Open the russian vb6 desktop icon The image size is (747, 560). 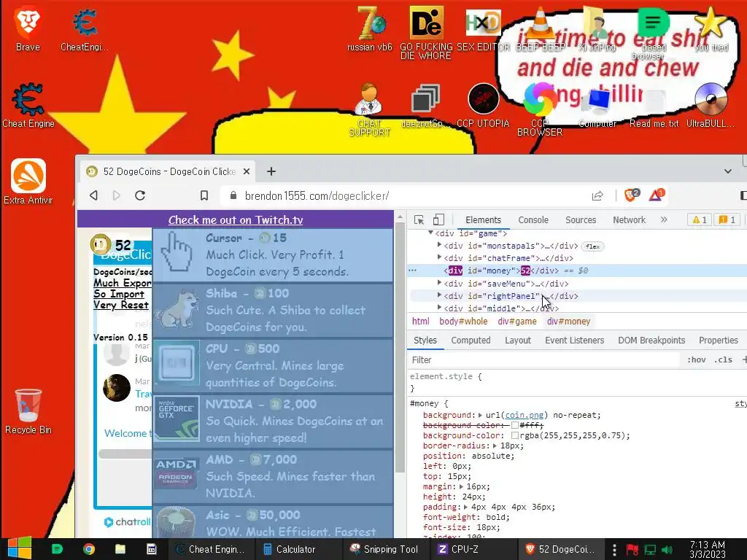point(370,28)
